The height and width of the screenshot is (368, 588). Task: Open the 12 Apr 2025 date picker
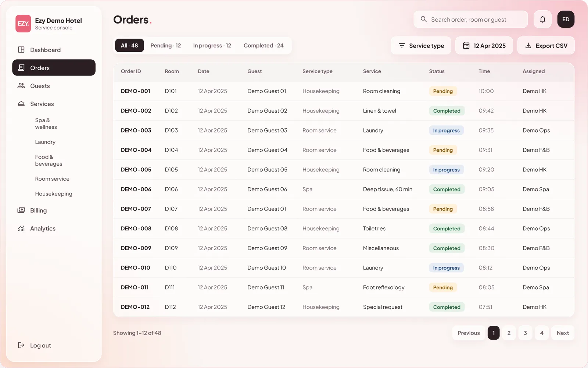pyautogui.click(x=484, y=46)
